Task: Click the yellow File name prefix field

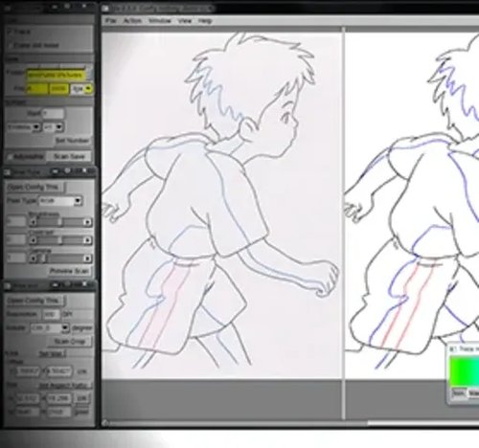Action: [37, 88]
